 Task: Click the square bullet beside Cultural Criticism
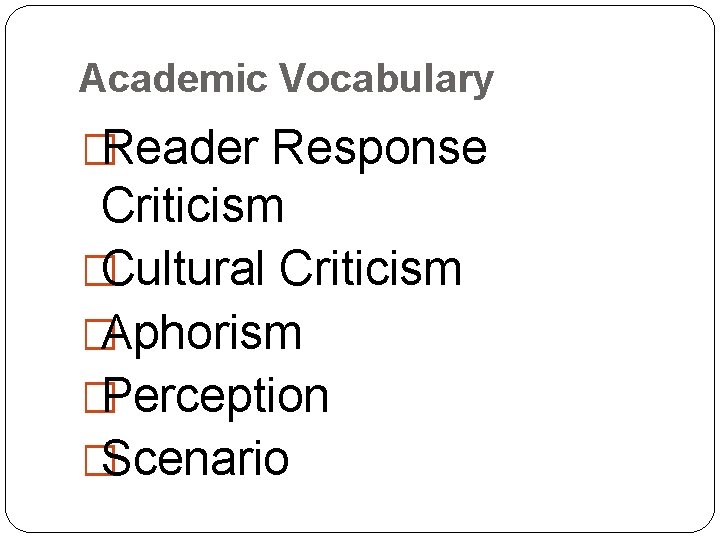click(x=99, y=270)
